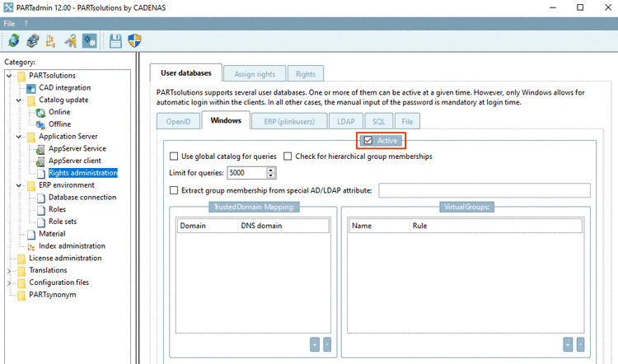
Task: Add a Virtual Groups rule
Action: tap(568, 345)
